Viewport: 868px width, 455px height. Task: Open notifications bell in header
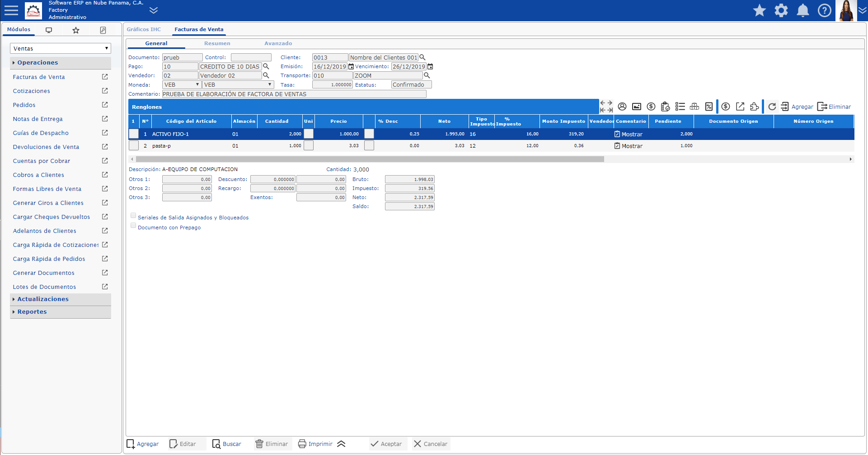803,10
